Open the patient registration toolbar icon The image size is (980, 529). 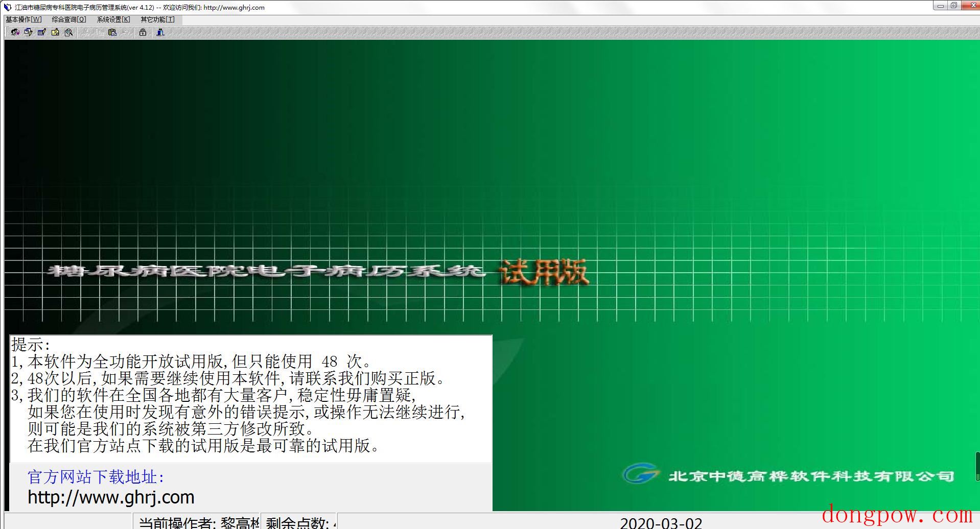tap(15, 32)
